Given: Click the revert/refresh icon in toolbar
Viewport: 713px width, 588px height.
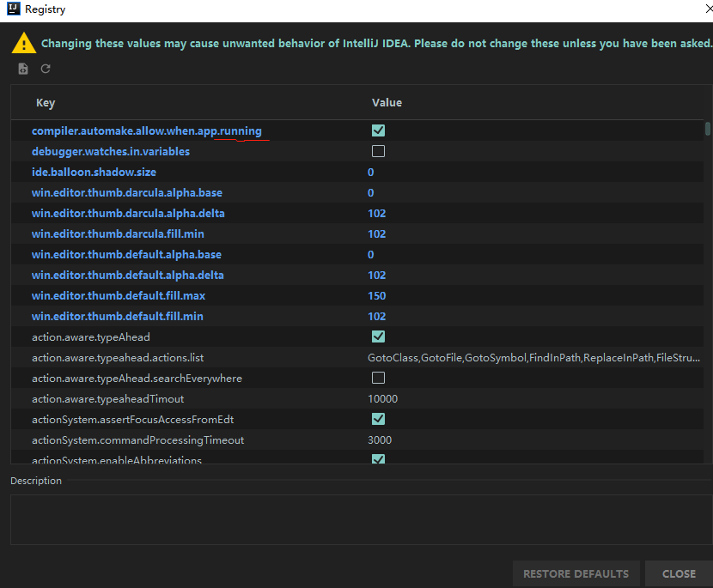Looking at the screenshot, I should (x=46, y=69).
